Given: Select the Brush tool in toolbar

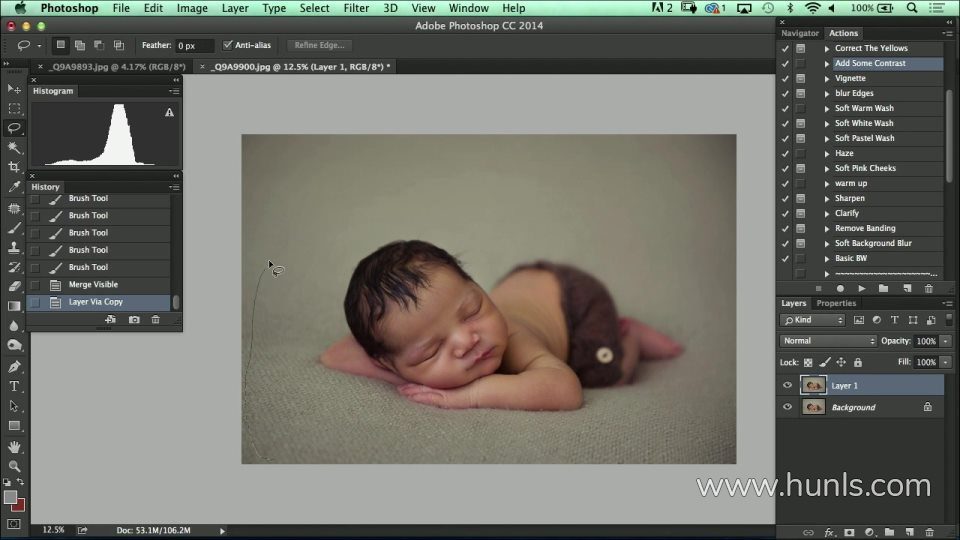Looking at the screenshot, I should pos(14,228).
